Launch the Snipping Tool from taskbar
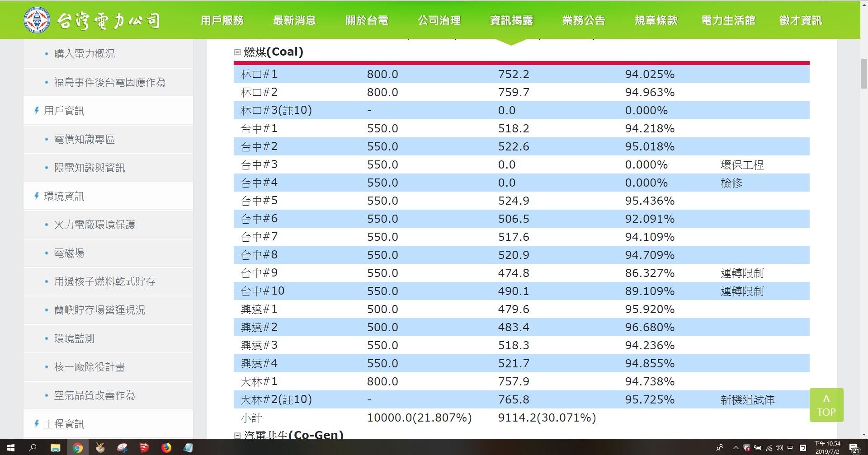 [x=122, y=448]
